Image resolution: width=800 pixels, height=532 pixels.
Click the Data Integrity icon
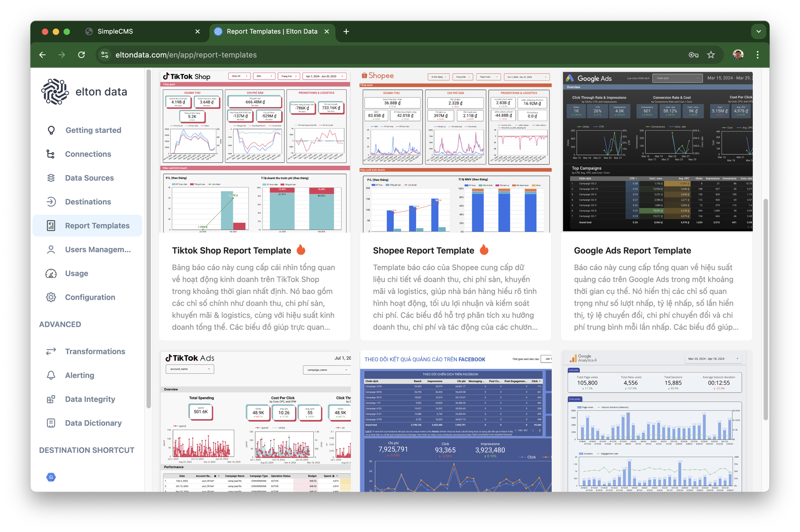click(51, 399)
